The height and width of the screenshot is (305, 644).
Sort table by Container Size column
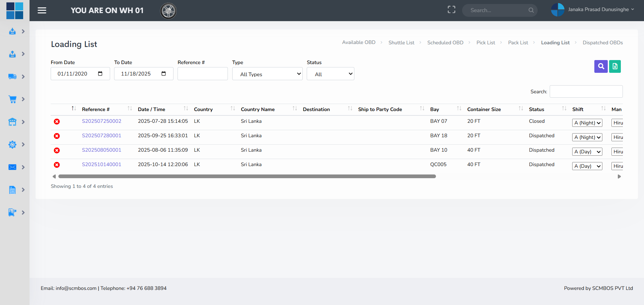tap(494, 109)
